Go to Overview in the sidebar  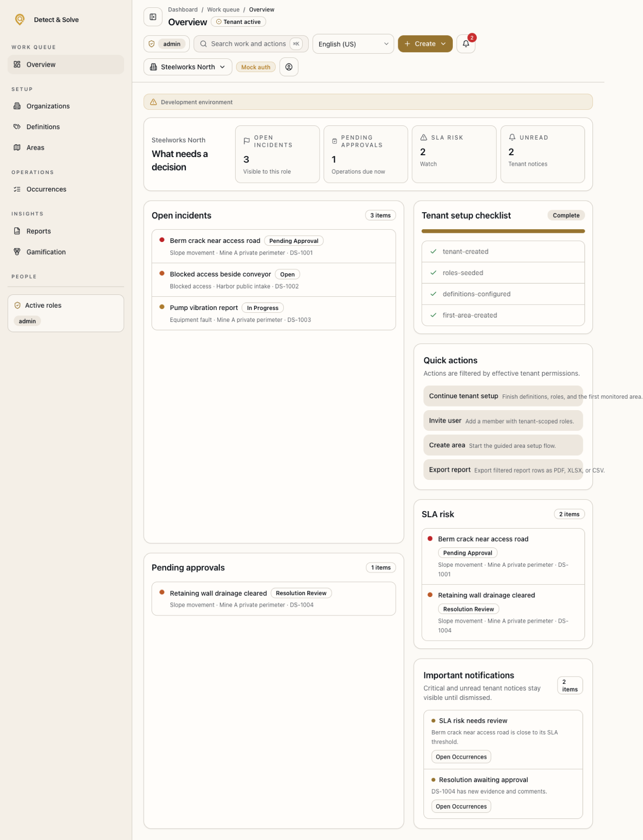click(x=66, y=64)
